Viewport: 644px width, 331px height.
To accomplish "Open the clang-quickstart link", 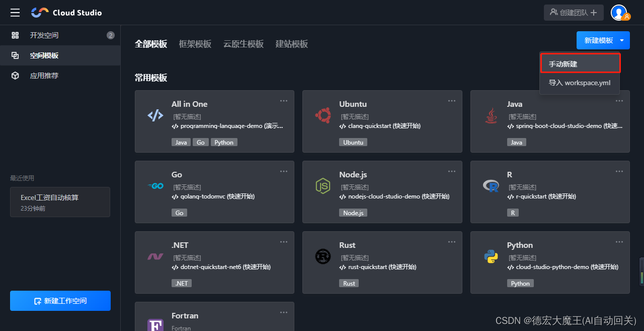I will pyautogui.click(x=380, y=126).
